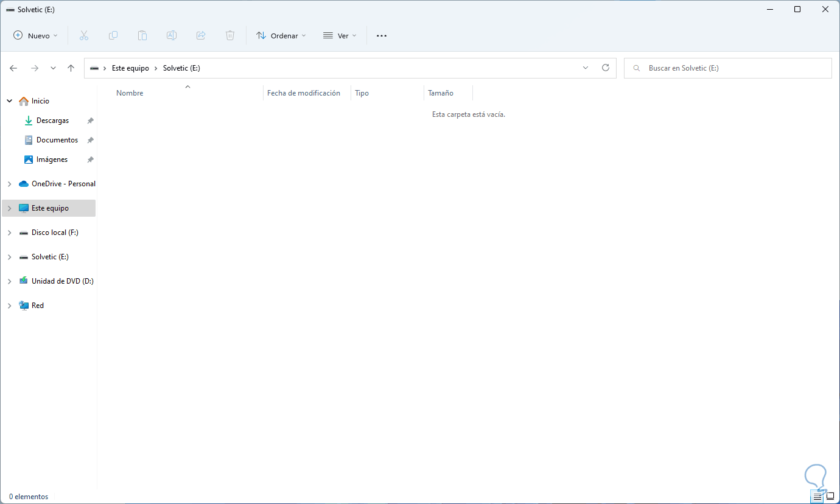840x504 pixels.
Task: Expand the Disco local (F:) node
Action: tap(9, 233)
